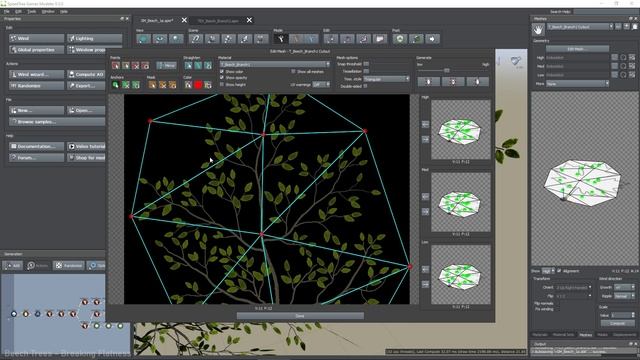640x360 pixels.
Task: Click the add mesh plus icon
Action: point(627,27)
